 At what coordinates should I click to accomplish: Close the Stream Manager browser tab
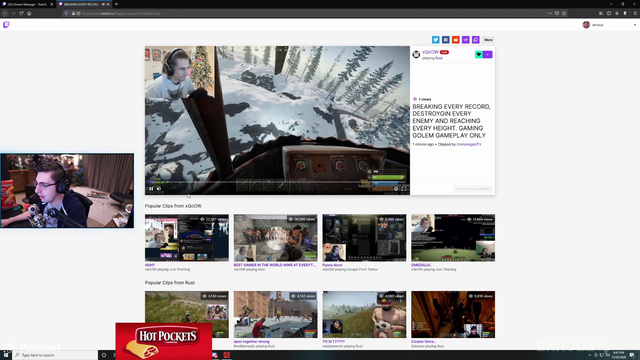click(x=51, y=4)
